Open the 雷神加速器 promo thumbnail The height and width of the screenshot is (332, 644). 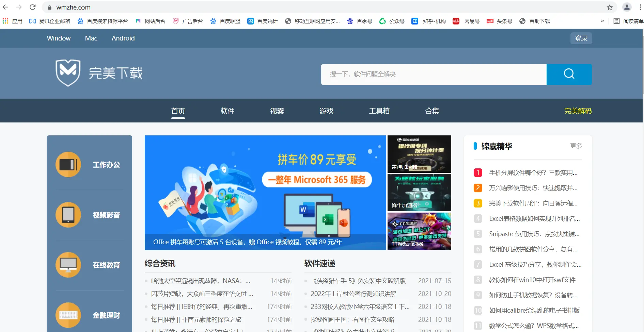tap(419, 154)
